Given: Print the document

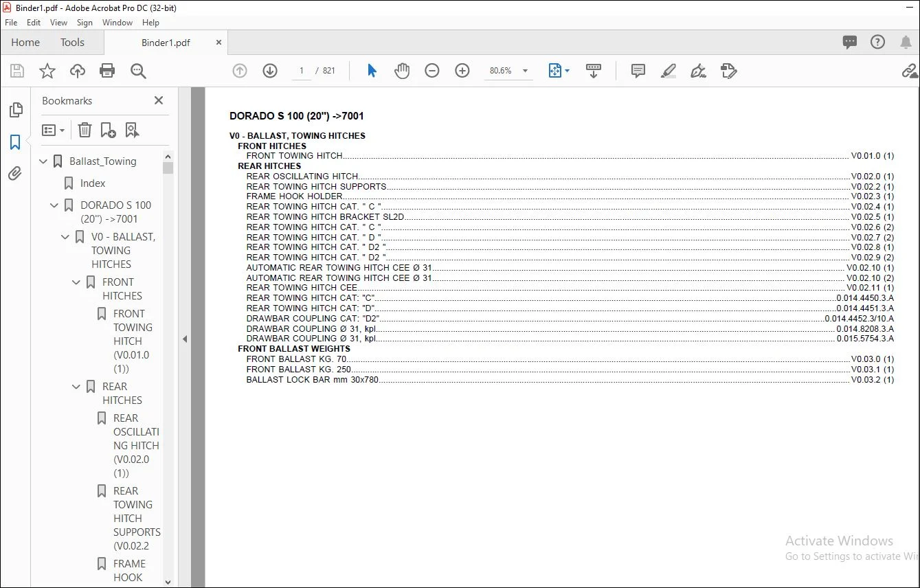Looking at the screenshot, I should (107, 71).
